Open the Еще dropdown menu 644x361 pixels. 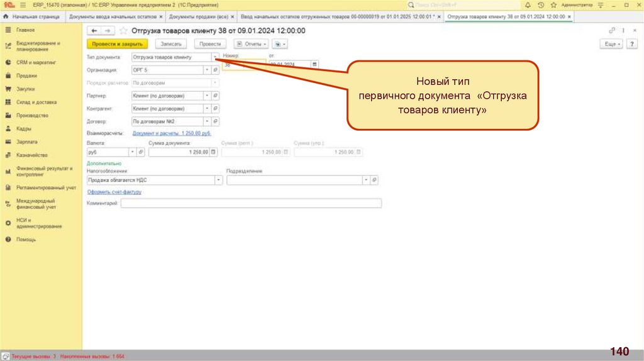pyautogui.click(x=611, y=44)
